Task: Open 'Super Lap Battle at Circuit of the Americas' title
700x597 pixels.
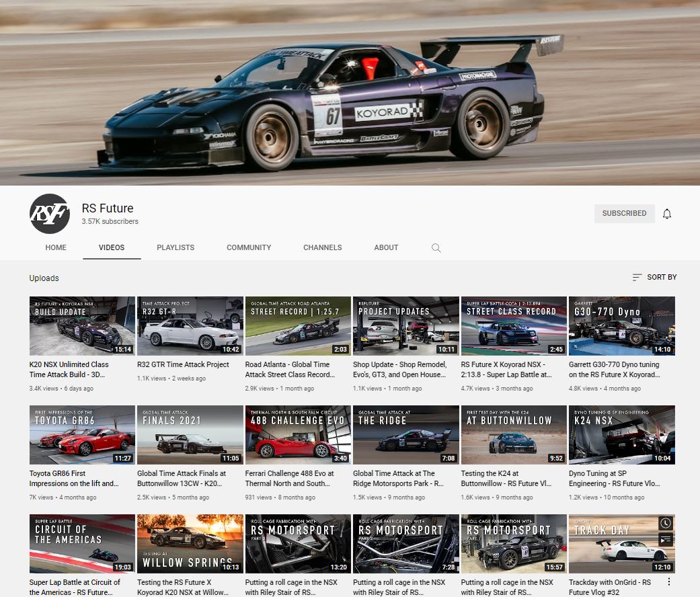Action: (x=75, y=587)
